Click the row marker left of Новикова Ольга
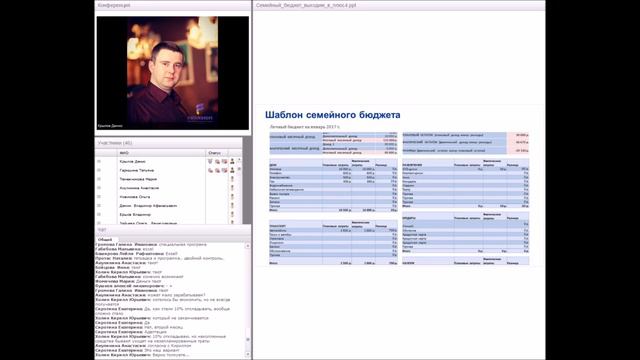The height and width of the screenshot is (360, 640). [99, 197]
